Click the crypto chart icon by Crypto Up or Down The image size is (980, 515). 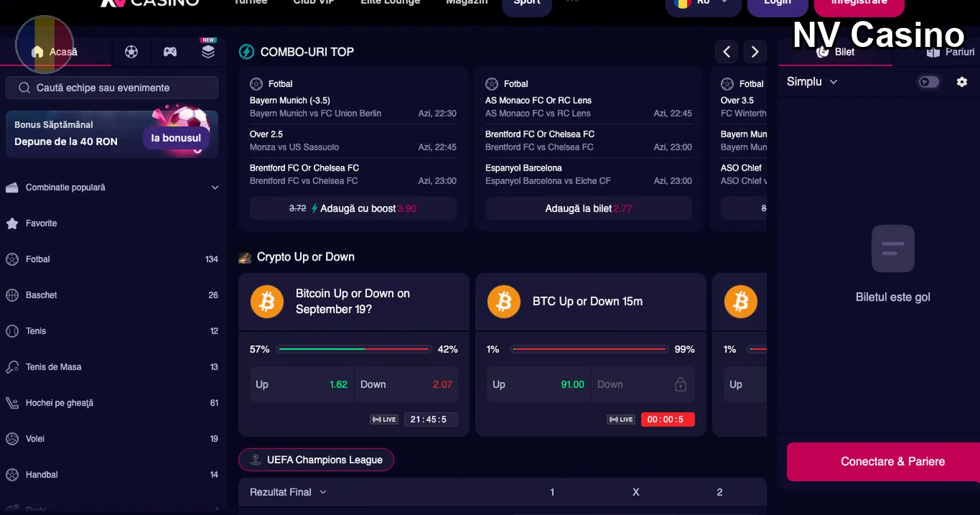(x=245, y=257)
